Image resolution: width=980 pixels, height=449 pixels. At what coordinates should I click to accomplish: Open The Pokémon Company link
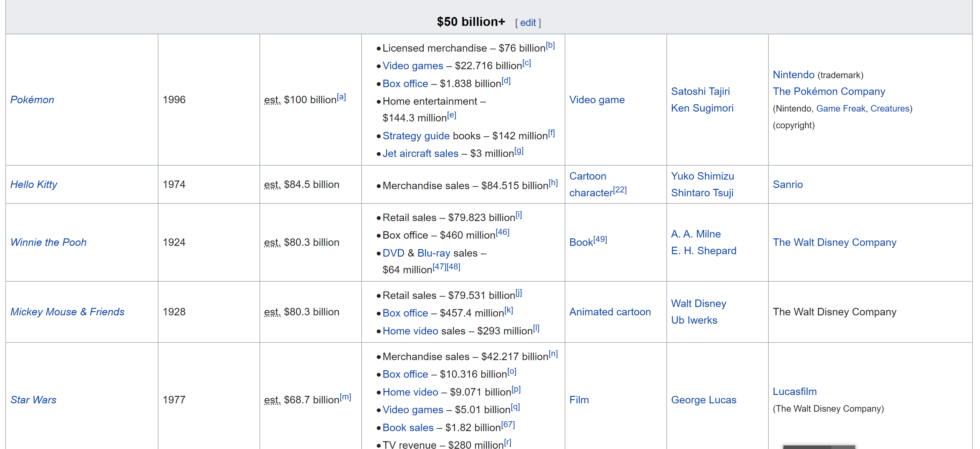pyautogui.click(x=829, y=91)
